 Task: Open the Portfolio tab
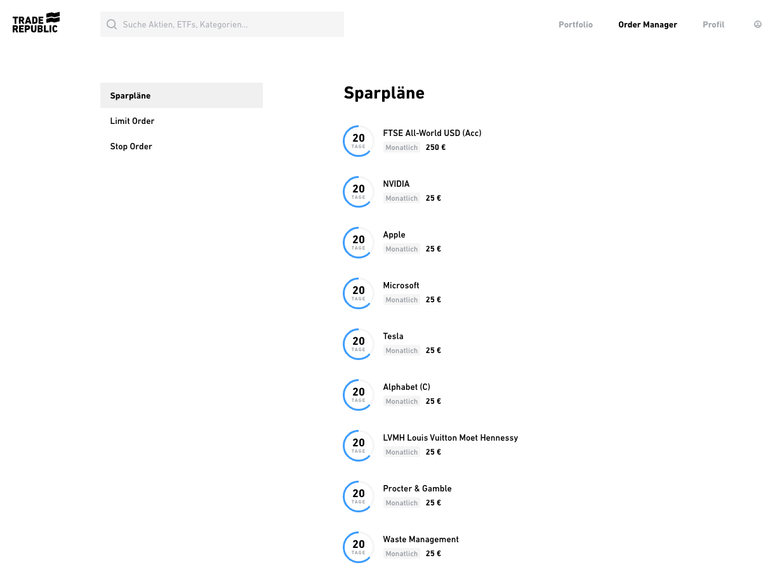point(575,24)
